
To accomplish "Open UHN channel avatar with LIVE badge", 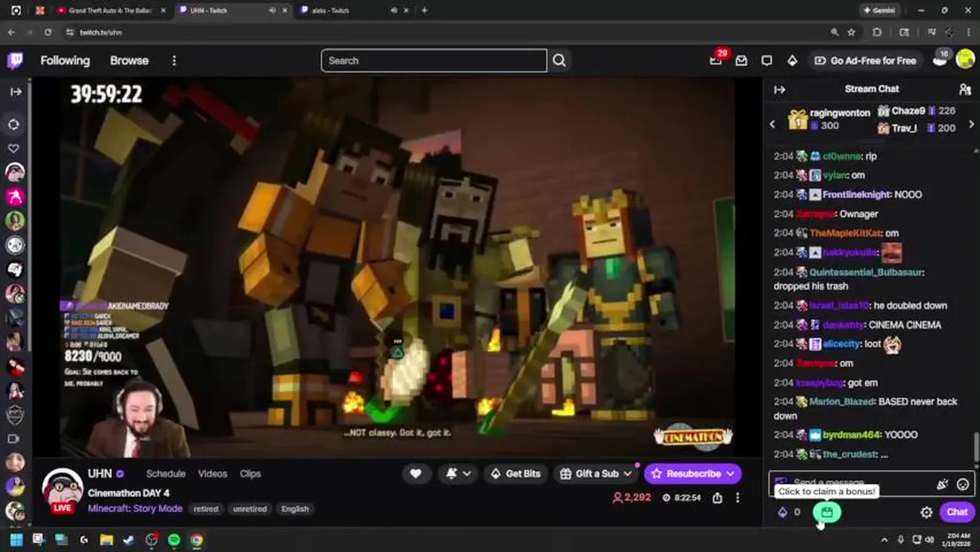I will pos(62,491).
